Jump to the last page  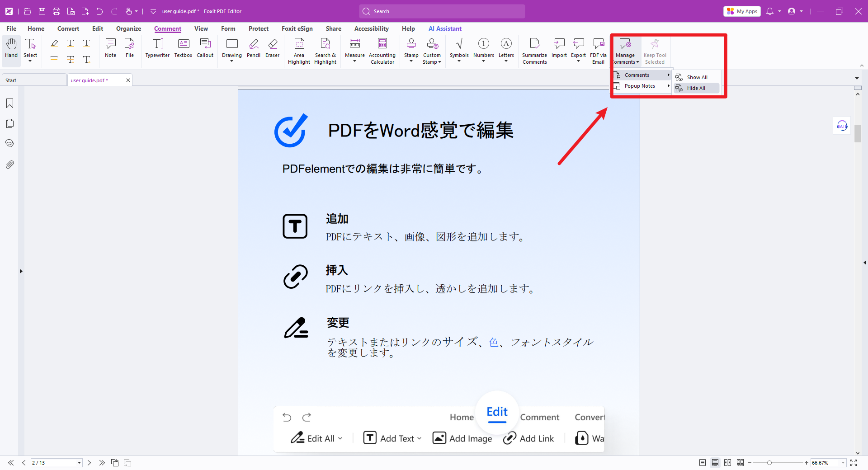pyautogui.click(x=102, y=463)
